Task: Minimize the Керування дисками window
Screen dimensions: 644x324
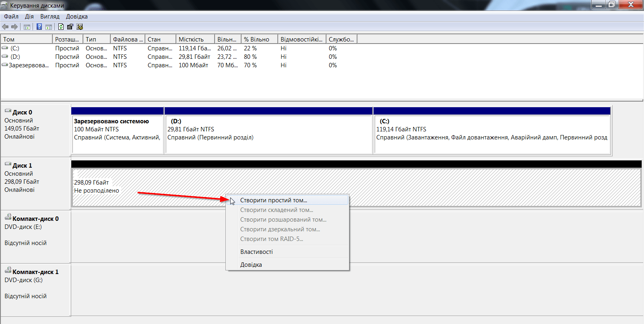Action: 598,4
